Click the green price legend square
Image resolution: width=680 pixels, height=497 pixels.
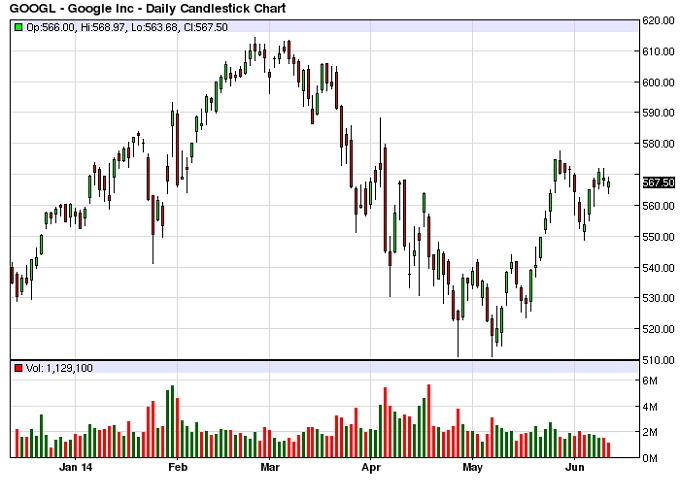click(x=18, y=27)
